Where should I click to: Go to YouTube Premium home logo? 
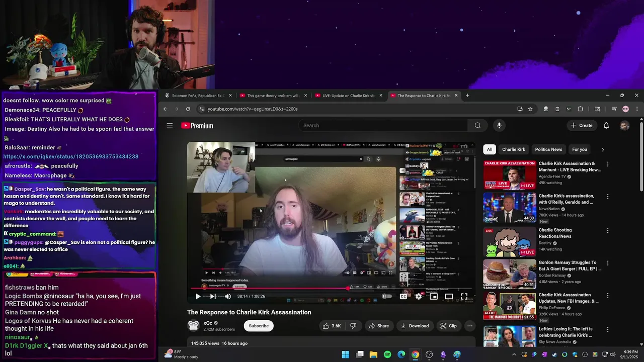197,126
